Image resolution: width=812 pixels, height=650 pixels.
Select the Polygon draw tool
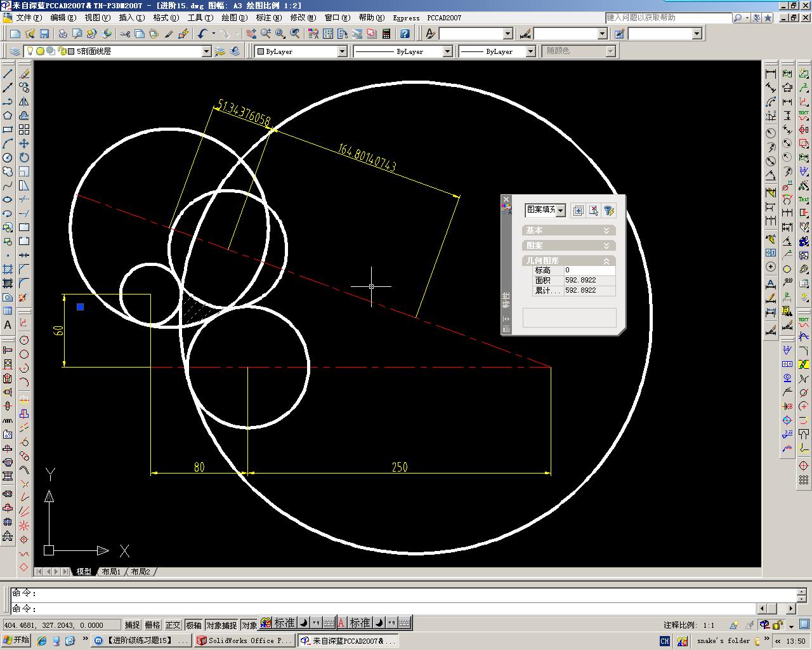(x=8, y=116)
